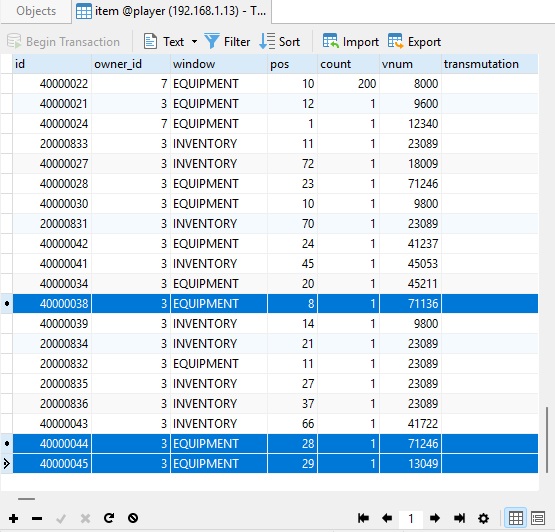This screenshot has width=555, height=532.
Task: Select the cell with id 40000024
Action: [x=52, y=124]
